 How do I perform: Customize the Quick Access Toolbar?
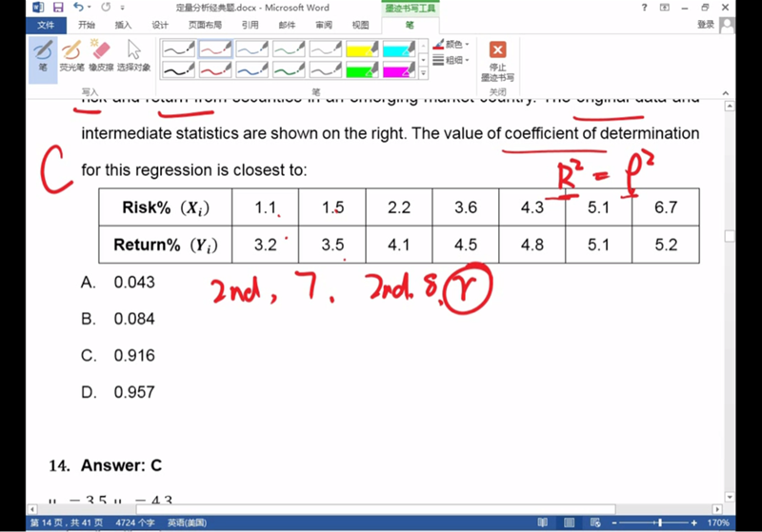pos(123,8)
